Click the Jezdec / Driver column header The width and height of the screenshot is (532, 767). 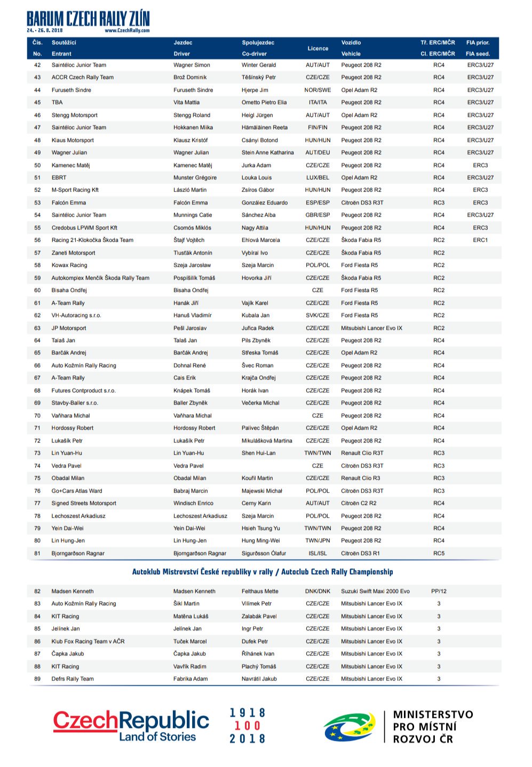(x=182, y=48)
